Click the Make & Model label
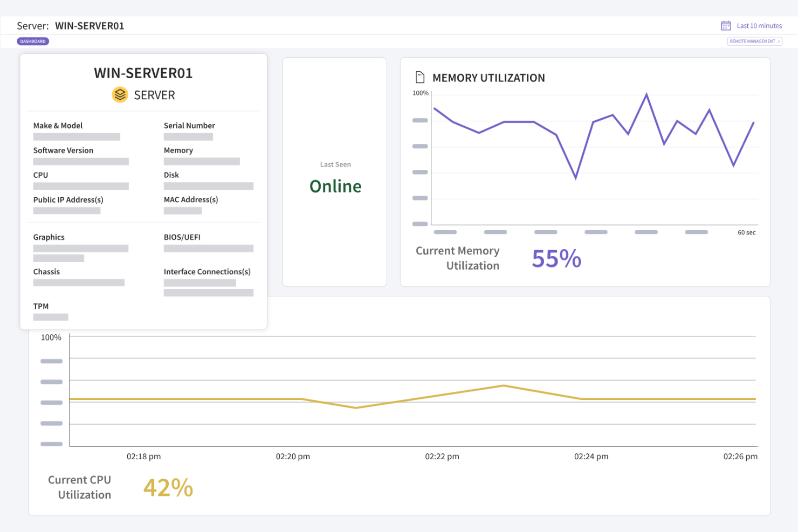This screenshot has width=798, height=532. click(x=58, y=126)
